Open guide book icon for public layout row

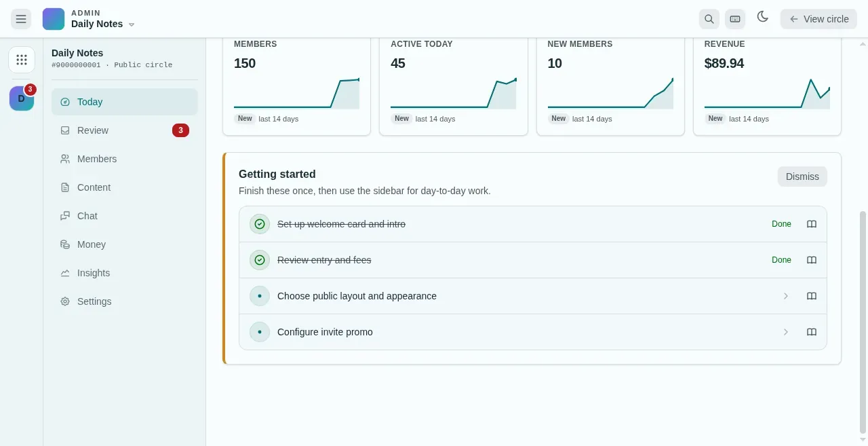point(812,296)
